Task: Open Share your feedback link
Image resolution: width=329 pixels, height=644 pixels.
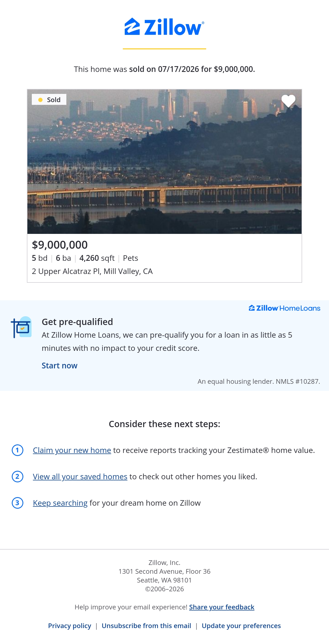Action: coord(222,607)
